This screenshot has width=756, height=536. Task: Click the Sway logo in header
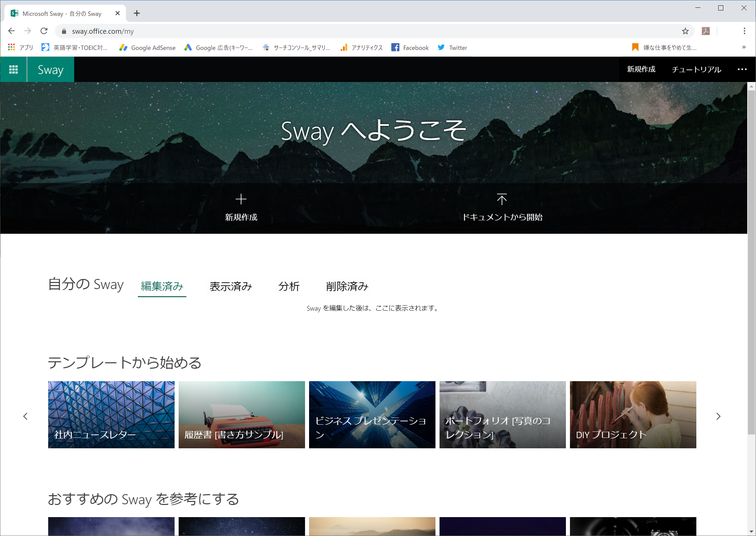pos(51,69)
